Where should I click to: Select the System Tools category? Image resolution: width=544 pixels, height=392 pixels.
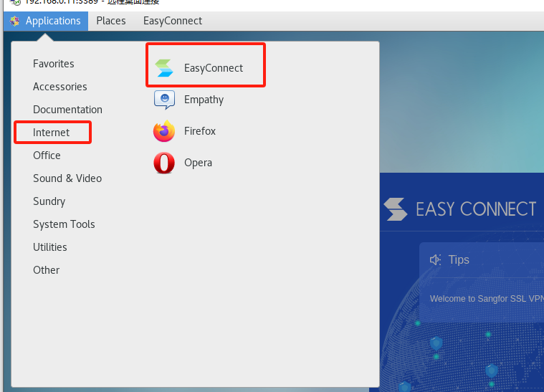pos(64,224)
